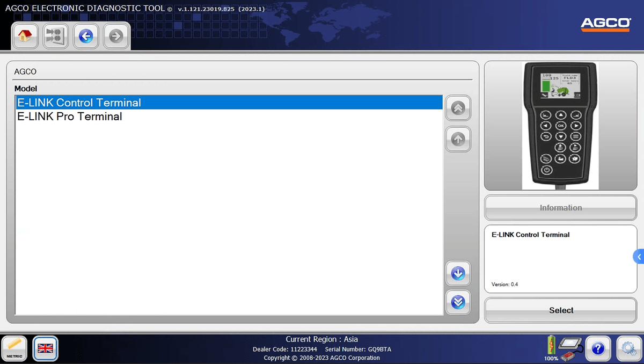The height and width of the screenshot is (364, 644).
Task: Open the connection wiring icon next to Home
Action: click(x=55, y=36)
